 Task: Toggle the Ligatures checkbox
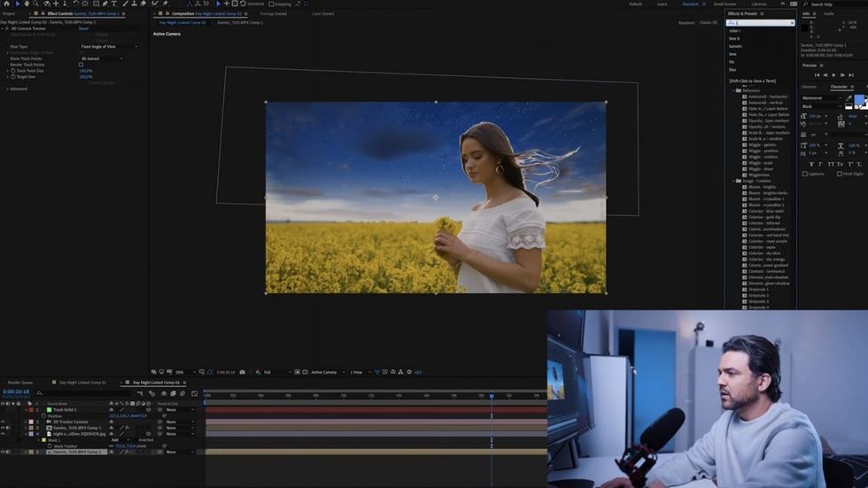coord(804,174)
